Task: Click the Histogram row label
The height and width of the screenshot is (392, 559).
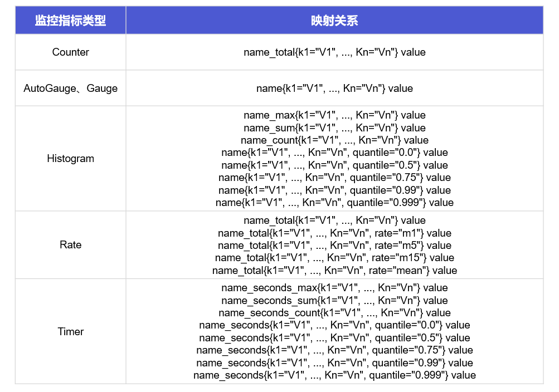Action: [x=71, y=159]
